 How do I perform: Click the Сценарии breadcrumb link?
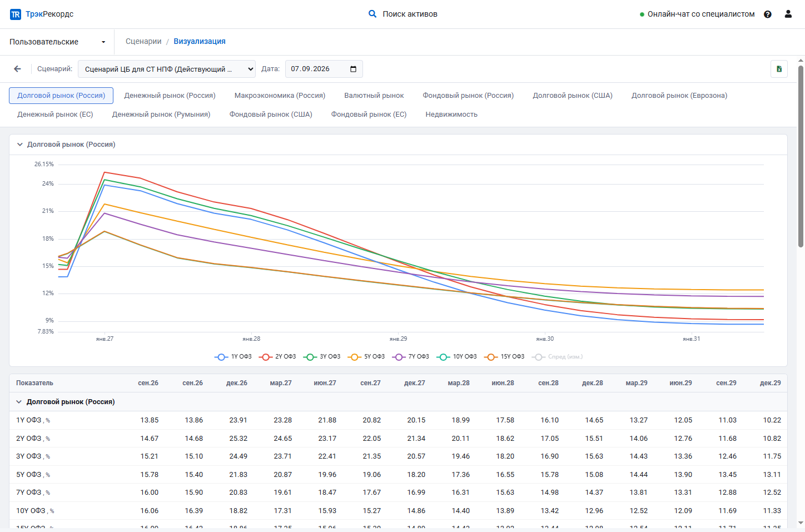tap(143, 41)
